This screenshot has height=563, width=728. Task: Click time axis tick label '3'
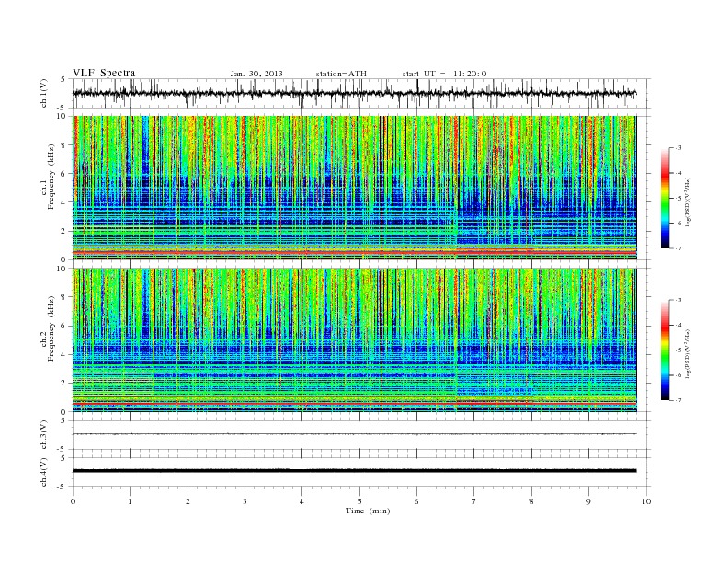(245, 501)
